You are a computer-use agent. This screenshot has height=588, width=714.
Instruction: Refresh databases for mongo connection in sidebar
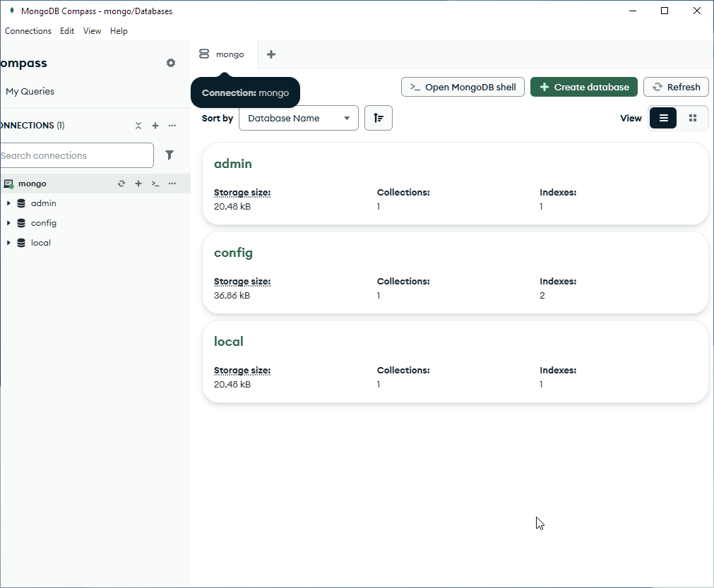pyautogui.click(x=121, y=184)
